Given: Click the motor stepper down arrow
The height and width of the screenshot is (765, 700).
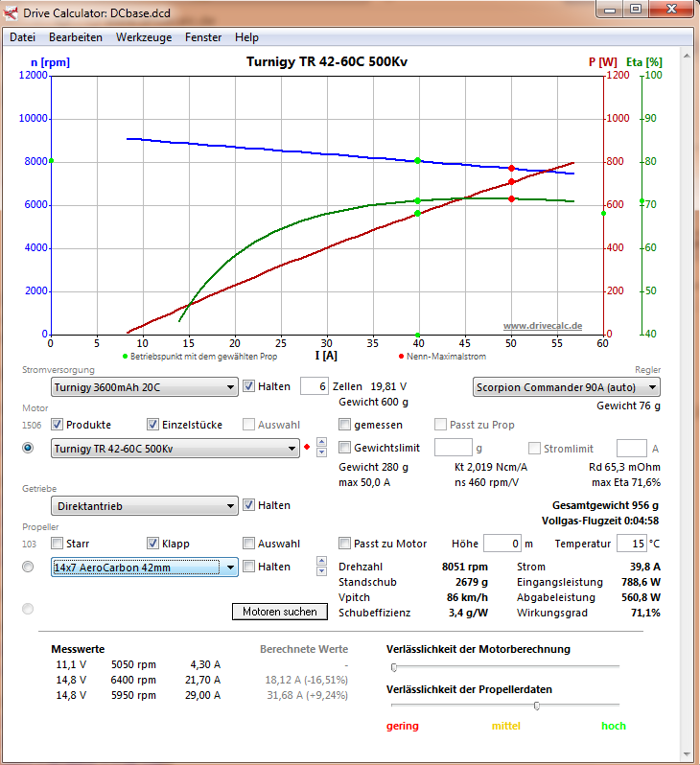Looking at the screenshot, I should coord(321,452).
